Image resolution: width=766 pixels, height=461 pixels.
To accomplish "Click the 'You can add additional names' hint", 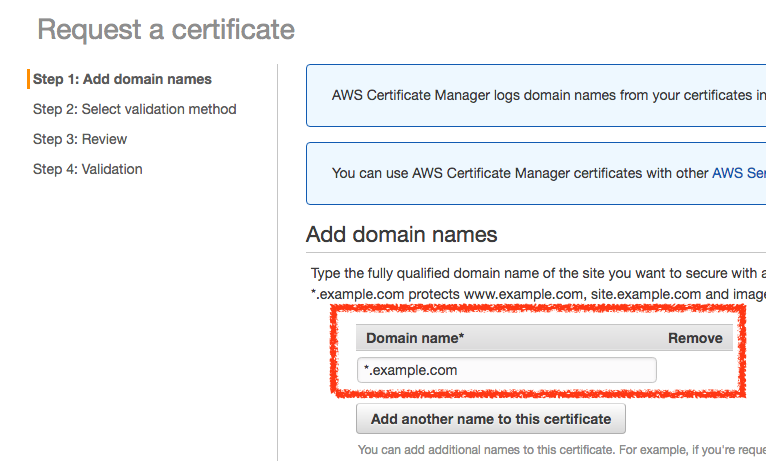I will coord(560,450).
